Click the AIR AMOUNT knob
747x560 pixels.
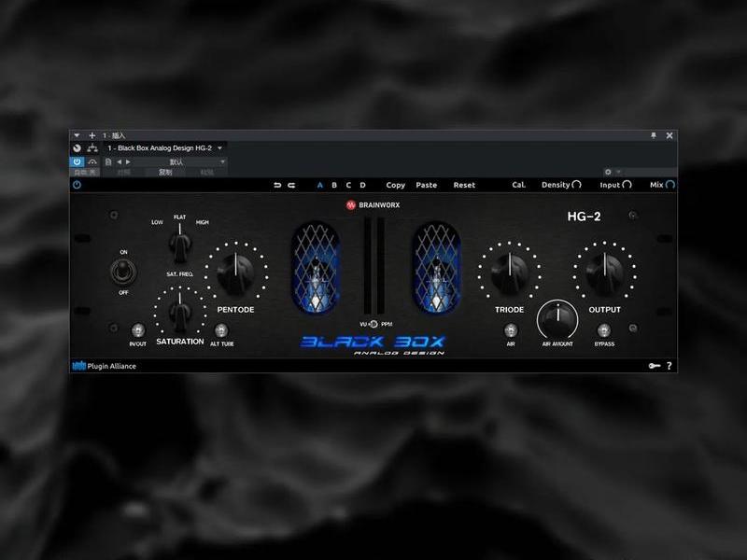click(557, 319)
